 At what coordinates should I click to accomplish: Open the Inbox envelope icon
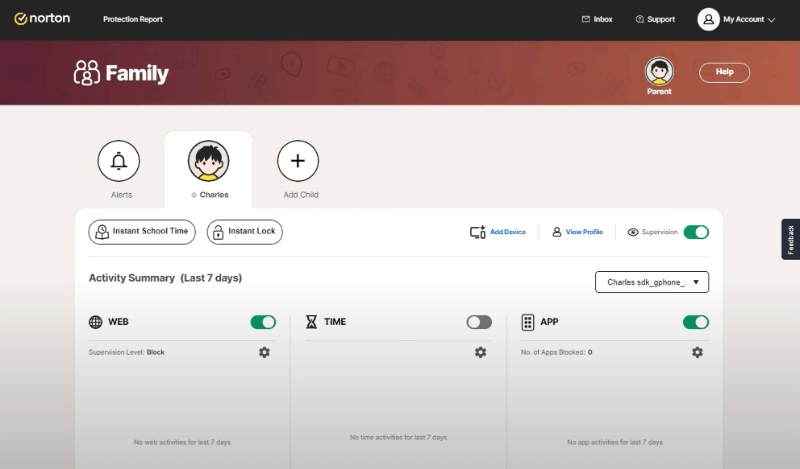(586, 19)
